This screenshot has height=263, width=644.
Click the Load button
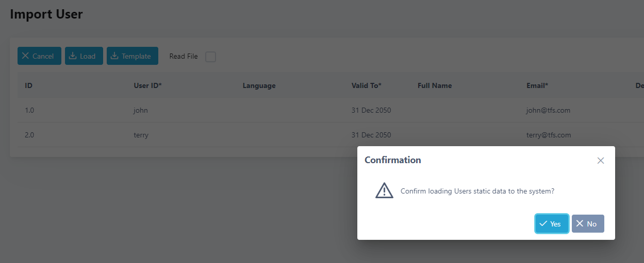pos(84,56)
